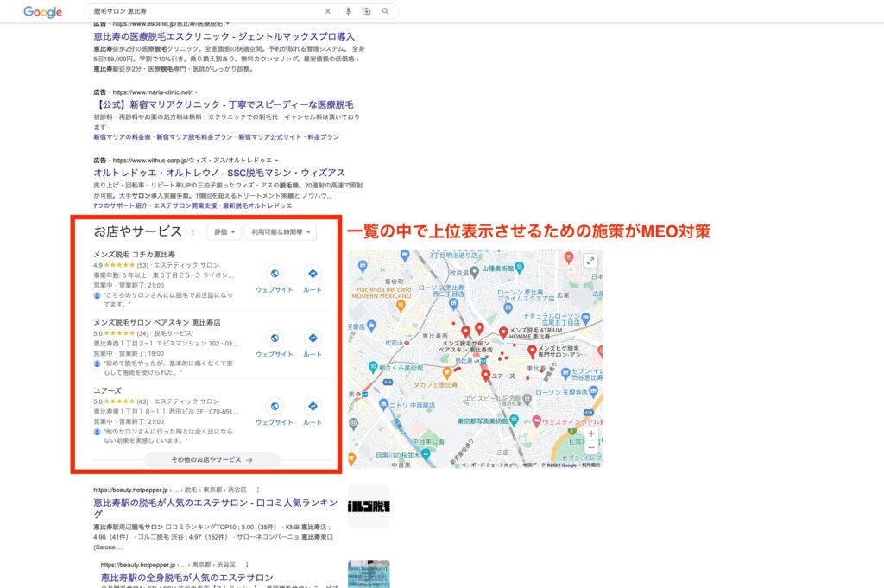Click the Google logo
Screen dimensions: 884x588
[x=42, y=12]
